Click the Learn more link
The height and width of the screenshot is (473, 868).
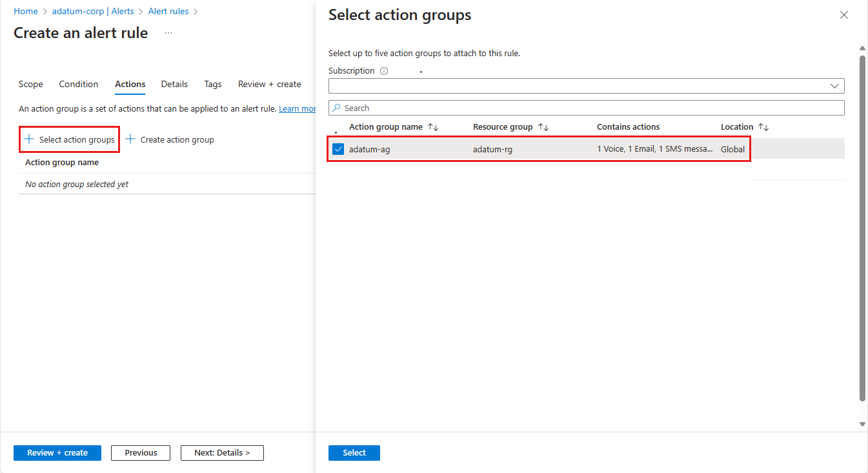298,109
